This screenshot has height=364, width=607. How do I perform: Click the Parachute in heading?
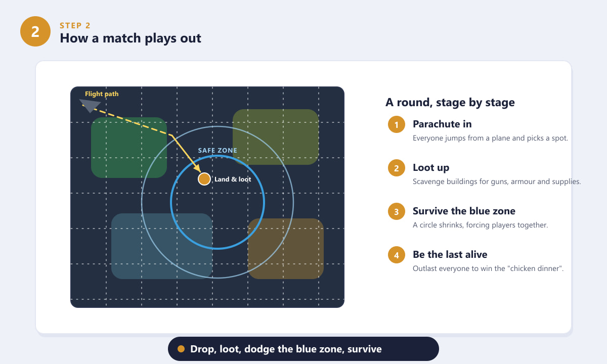(442, 124)
